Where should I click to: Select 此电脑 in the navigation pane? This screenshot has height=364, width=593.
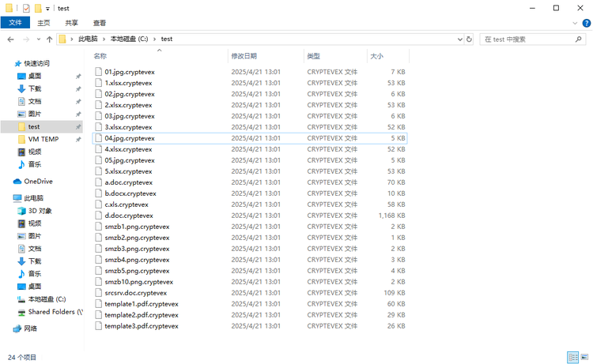coord(33,198)
